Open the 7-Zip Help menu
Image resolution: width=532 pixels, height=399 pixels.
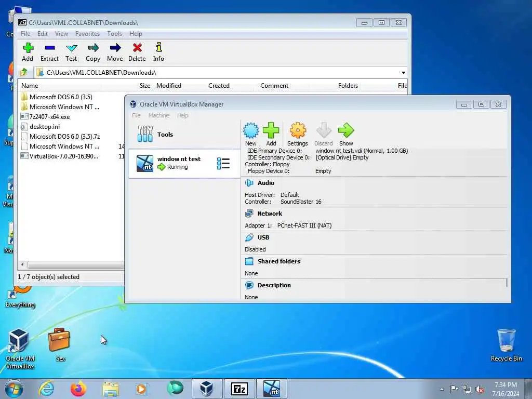click(136, 34)
